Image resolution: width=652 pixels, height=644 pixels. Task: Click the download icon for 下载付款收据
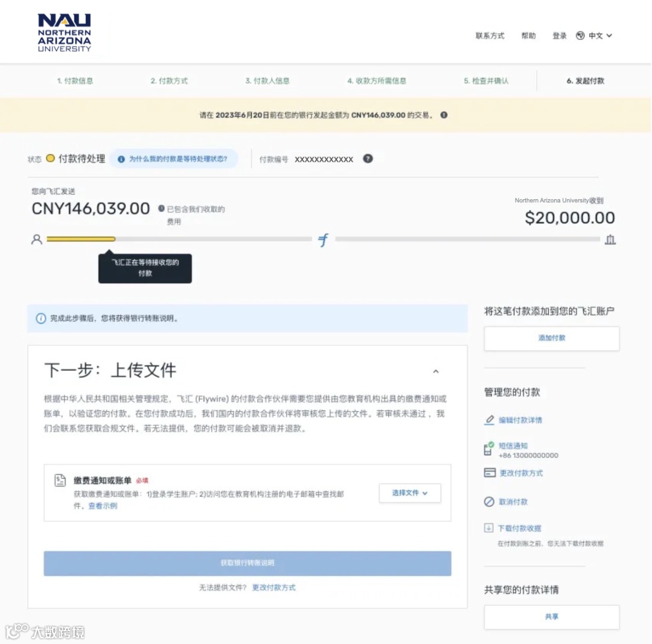488,528
